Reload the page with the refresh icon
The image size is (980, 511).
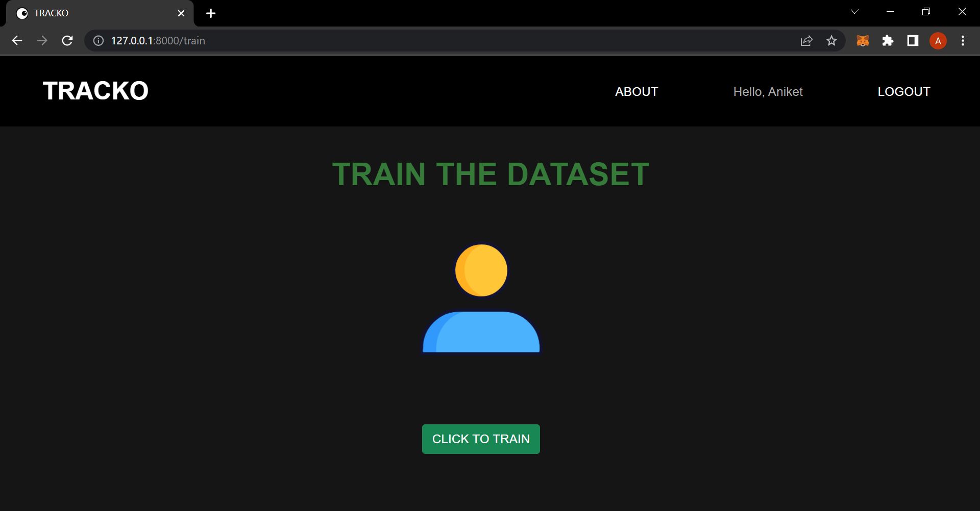[67, 41]
